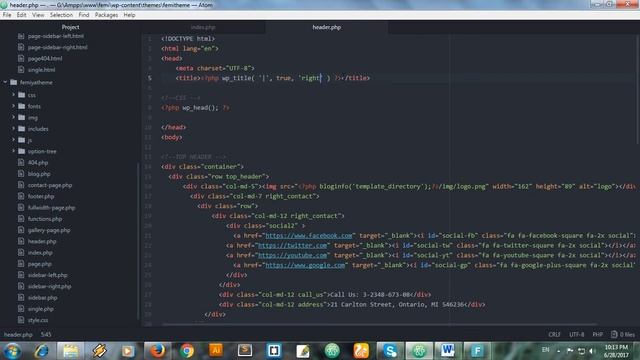This screenshot has height=360, width=640.
Task: Open the File menu
Action: [7, 15]
